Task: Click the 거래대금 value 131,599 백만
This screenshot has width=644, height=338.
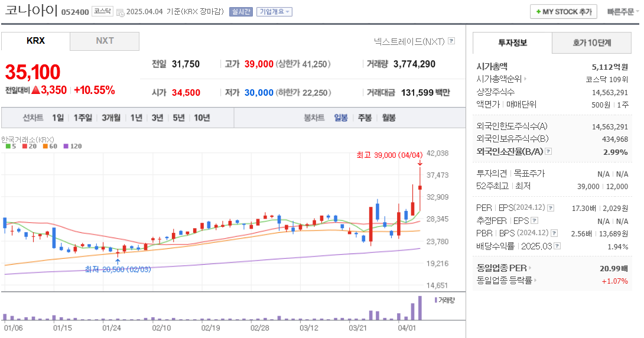Action: pos(425,93)
